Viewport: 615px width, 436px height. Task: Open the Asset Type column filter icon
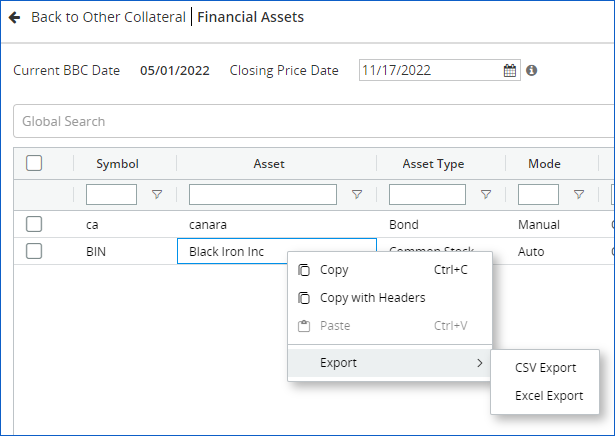[486, 195]
